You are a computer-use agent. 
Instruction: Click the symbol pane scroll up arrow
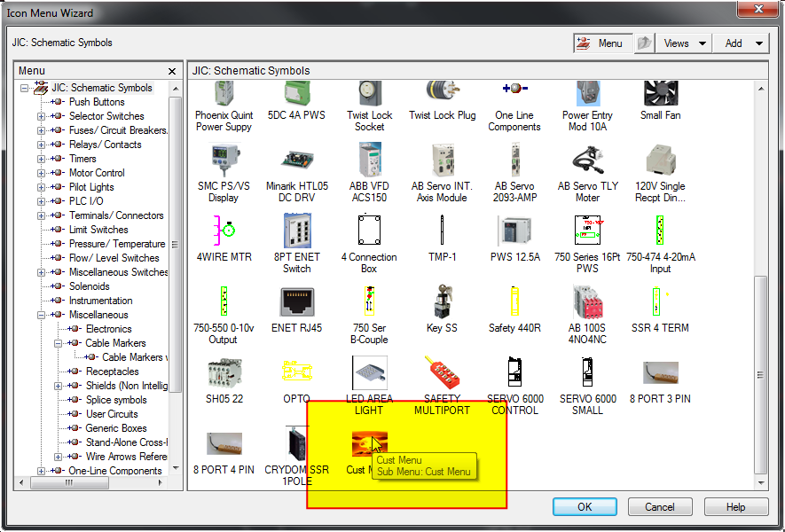click(761, 89)
